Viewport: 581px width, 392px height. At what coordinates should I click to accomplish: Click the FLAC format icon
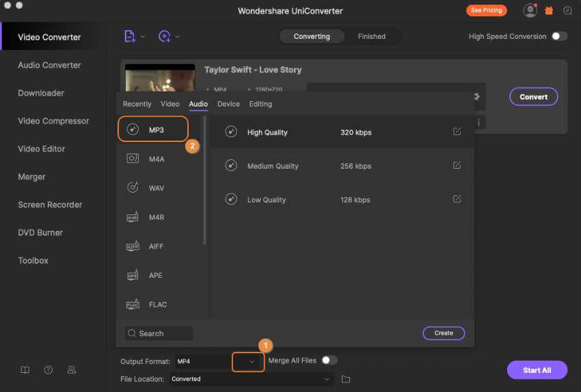tap(133, 304)
